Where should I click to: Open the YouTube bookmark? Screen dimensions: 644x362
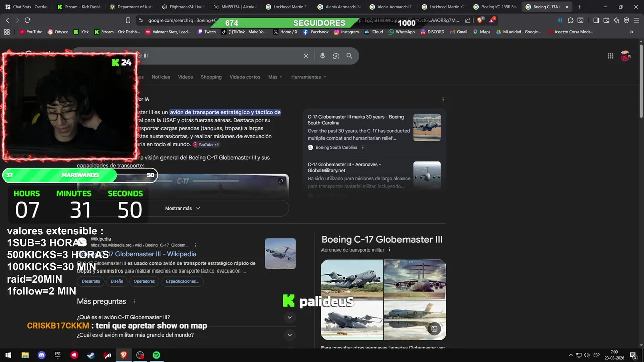click(x=31, y=32)
